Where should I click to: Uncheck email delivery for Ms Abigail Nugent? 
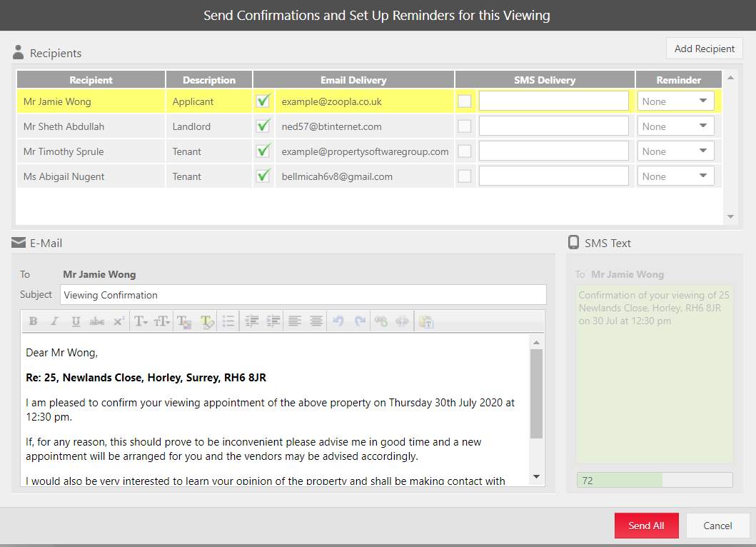point(263,176)
